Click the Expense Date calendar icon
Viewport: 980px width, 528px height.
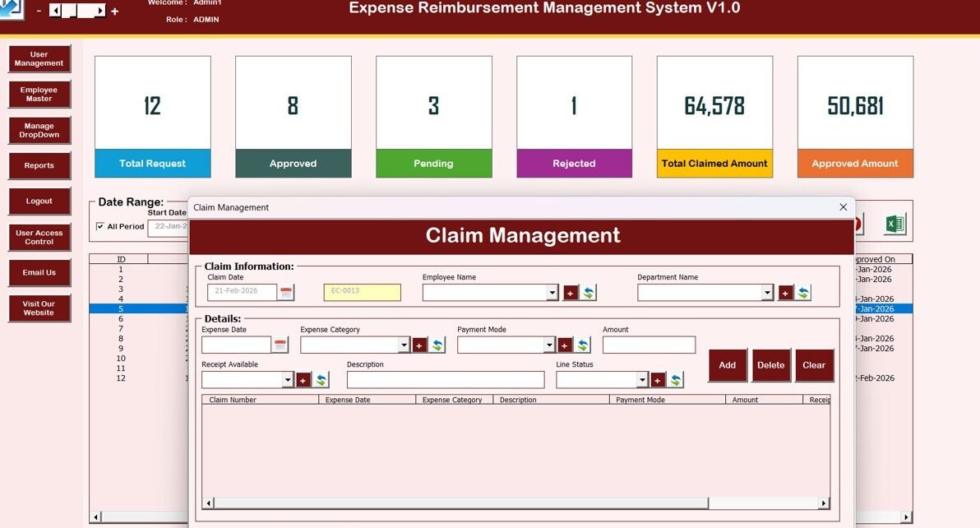[280, 345]
